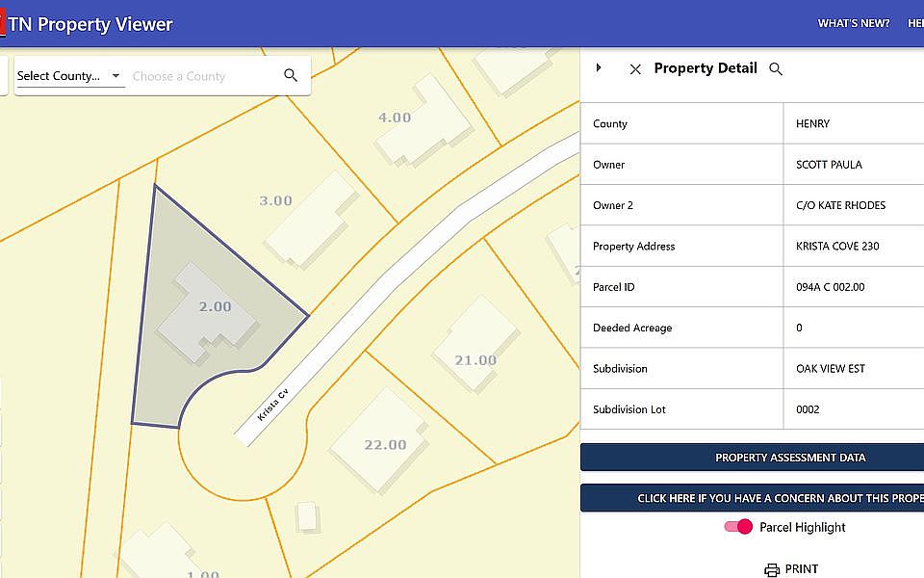Open the Select County dropdown
Viewport: 924px width, 578px height.
(x=69, y=76)
